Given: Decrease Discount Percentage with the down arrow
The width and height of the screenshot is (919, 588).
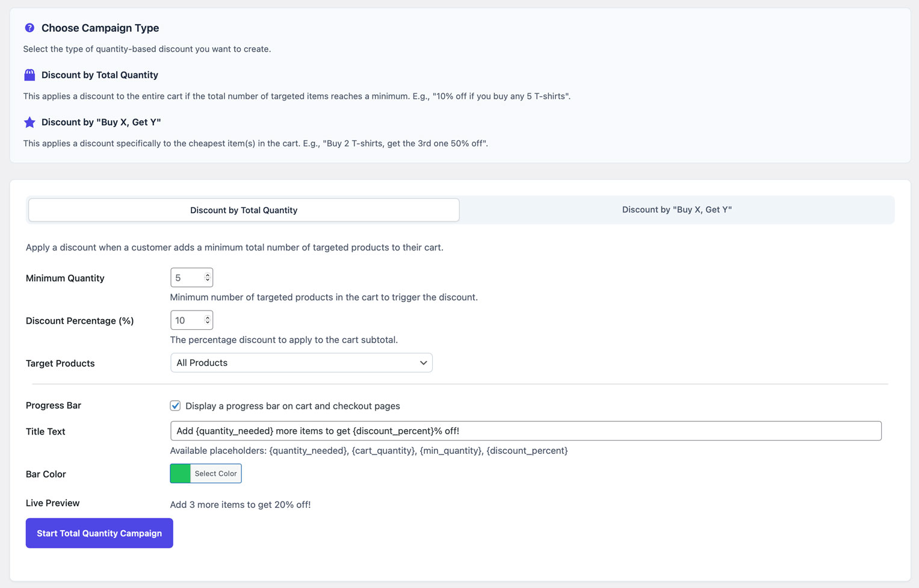Looking at the screenshot, I should [x=208, y=323].
